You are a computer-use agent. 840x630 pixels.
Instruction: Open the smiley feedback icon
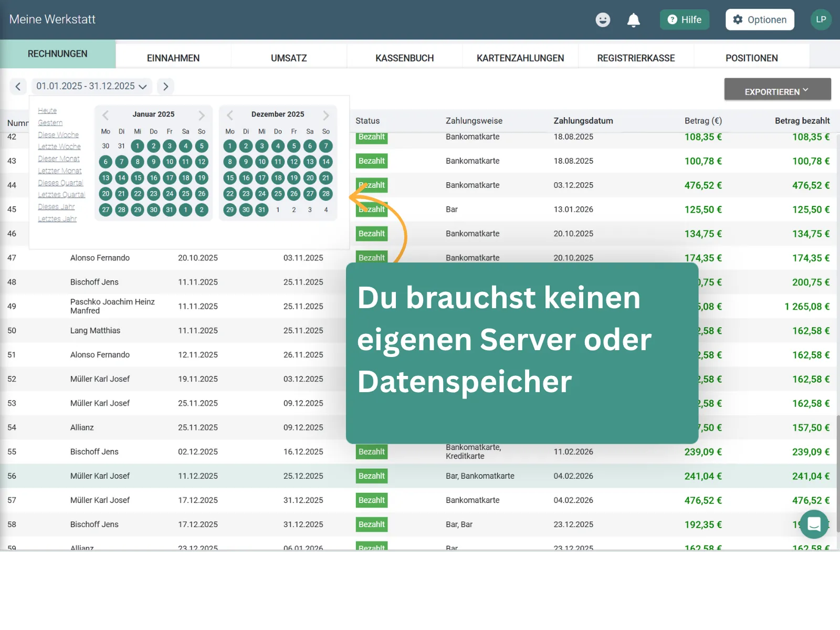coord(603,19)
